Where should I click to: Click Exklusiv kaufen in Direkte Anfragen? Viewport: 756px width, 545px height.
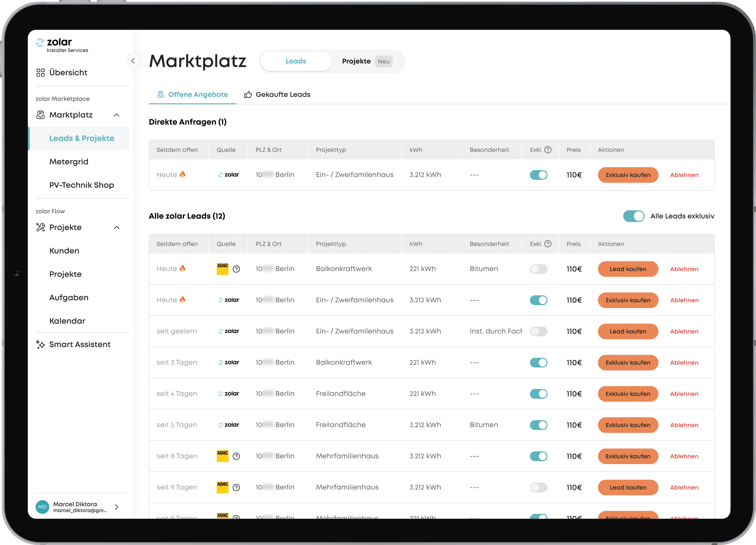pos(628,175)
